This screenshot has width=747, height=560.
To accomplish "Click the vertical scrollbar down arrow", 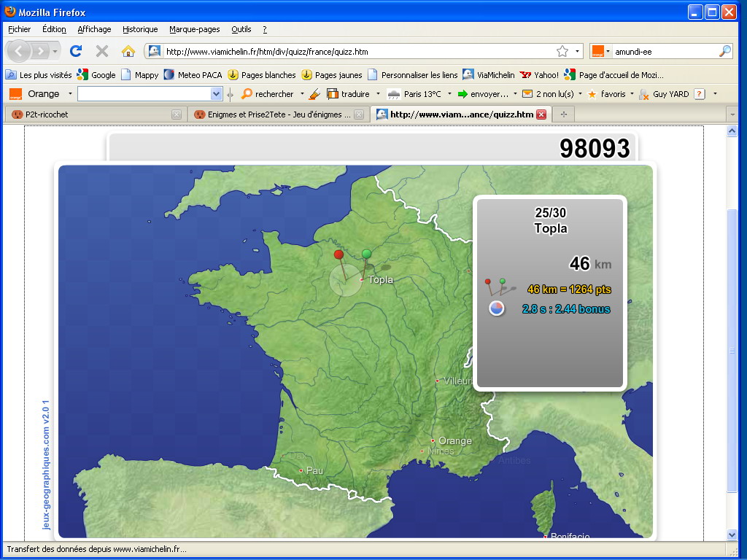I will pyautogui.click(x=732, y=534).
